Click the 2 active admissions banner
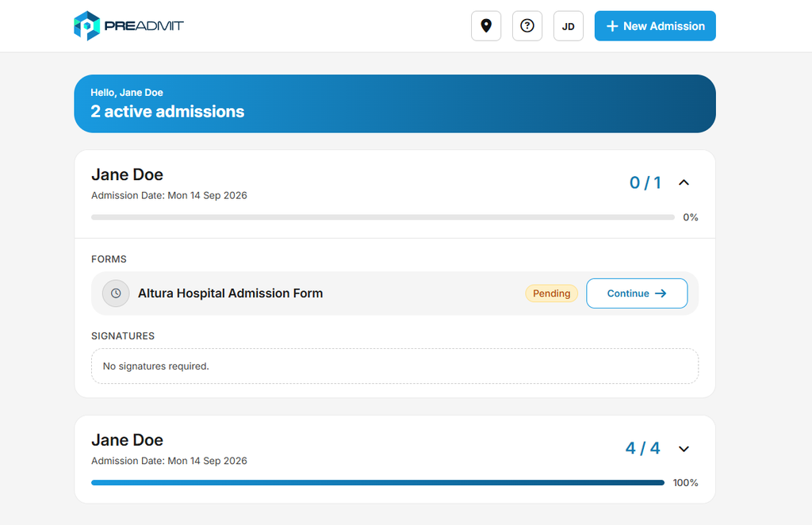The width and height of the screenshot is (812, 525). tap(395, 104)
